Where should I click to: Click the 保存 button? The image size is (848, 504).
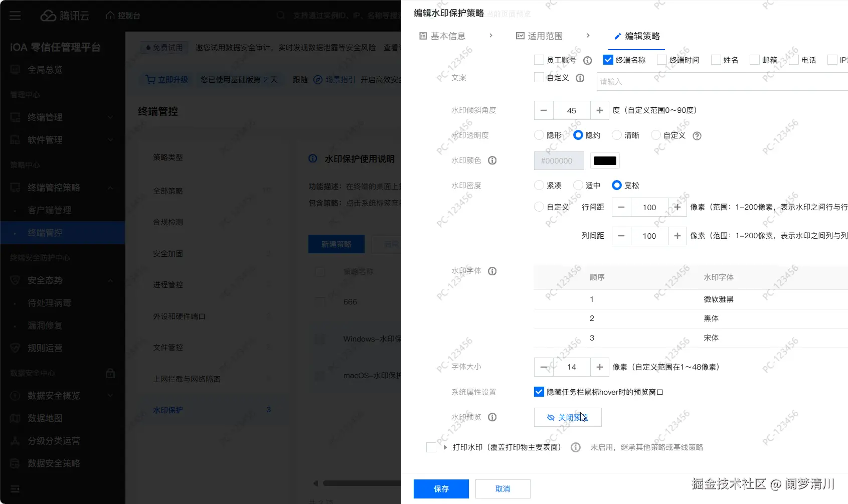click(x=441, y=489)
